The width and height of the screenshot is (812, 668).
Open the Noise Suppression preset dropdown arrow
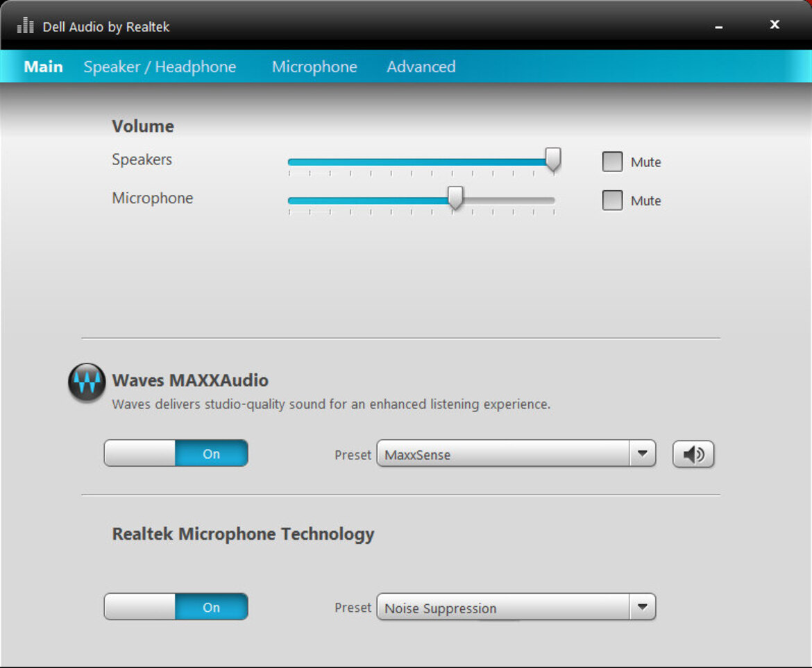(643, 606)
